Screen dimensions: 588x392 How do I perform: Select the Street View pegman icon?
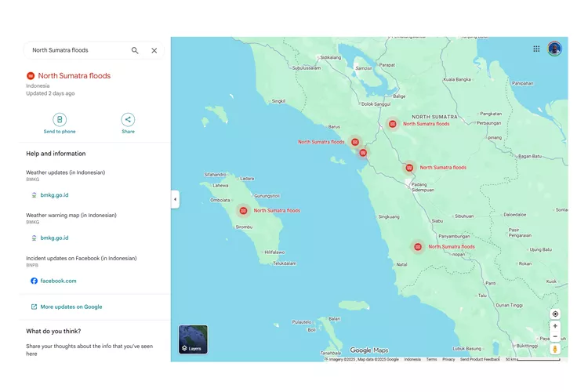555,349
